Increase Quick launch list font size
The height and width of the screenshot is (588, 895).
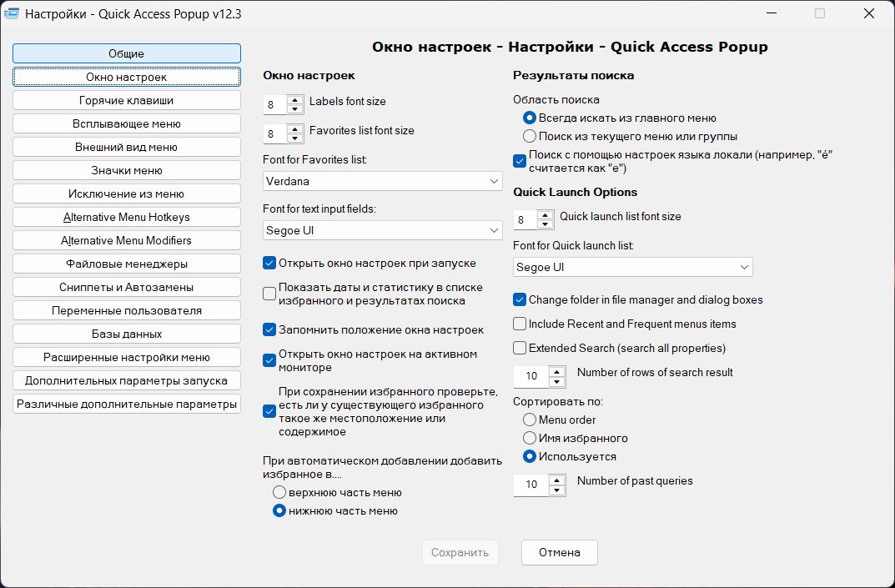(546, 215)
